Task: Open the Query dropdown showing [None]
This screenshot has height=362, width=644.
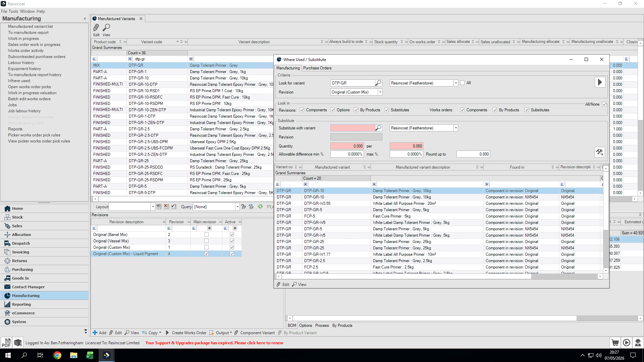Action: tap(237, 207)
